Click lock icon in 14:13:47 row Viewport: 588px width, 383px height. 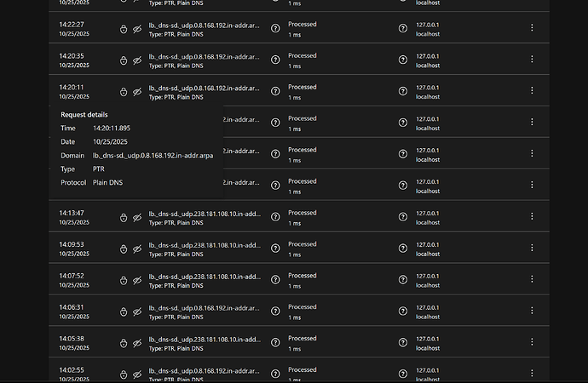coord(124,218)
